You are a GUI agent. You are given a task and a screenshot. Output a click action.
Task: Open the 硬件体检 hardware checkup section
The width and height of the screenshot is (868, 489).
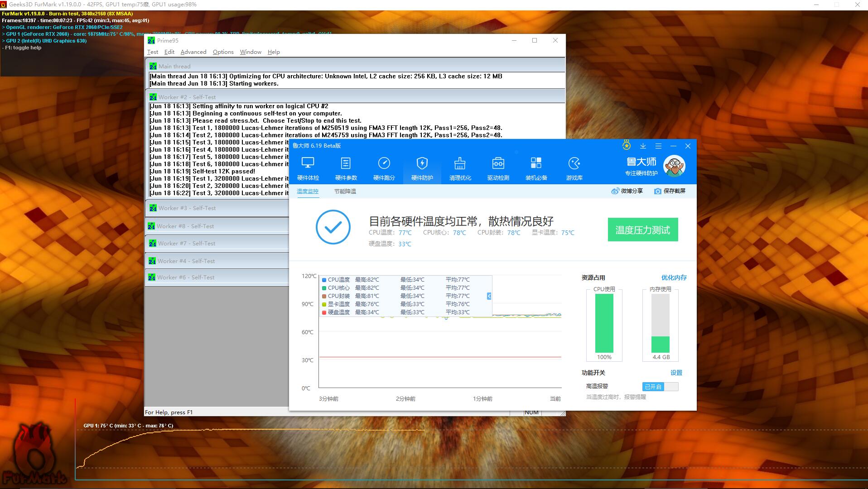[308, 168]
